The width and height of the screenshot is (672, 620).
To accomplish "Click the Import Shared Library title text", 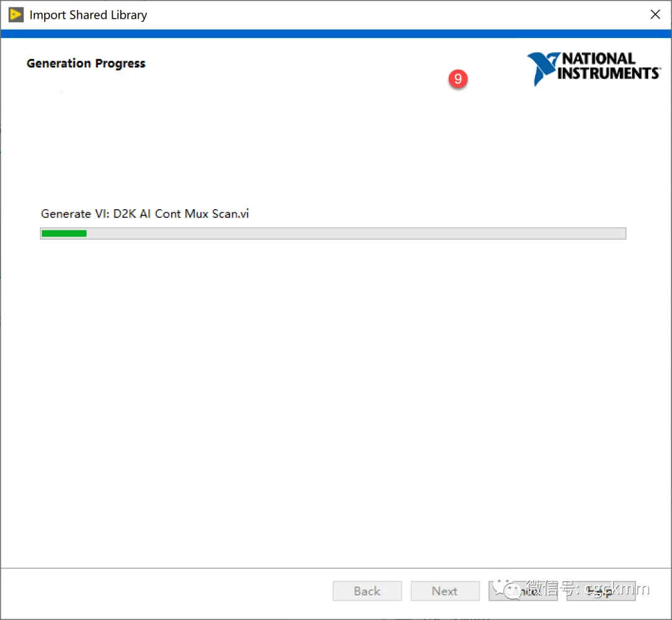I will click(88, 15).
